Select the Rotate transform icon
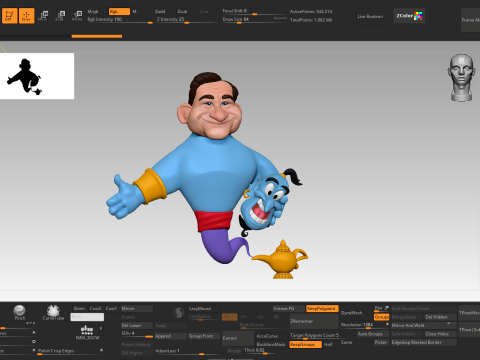This screenshot has height=360, width=480. pyautogui.click(x=77, y=16)
